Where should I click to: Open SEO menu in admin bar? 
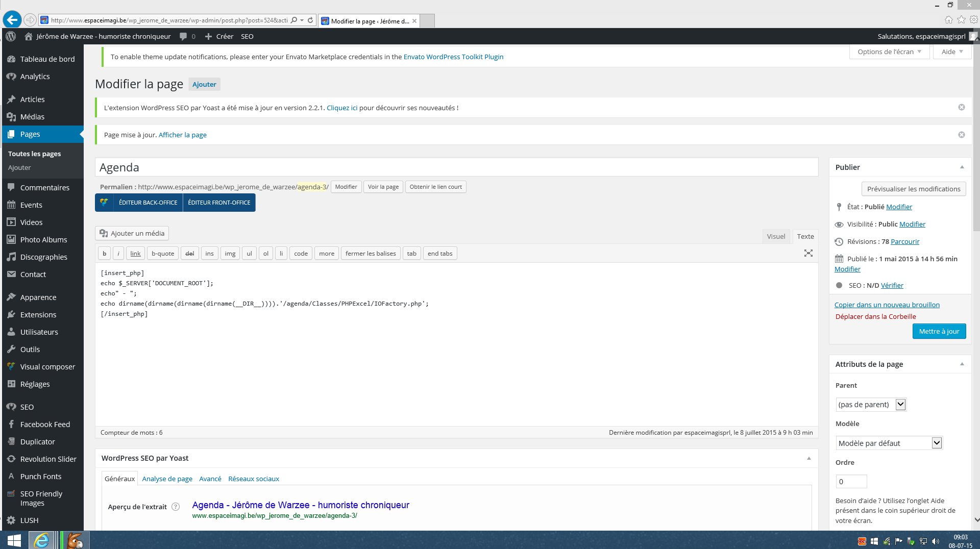click(247, 36)
